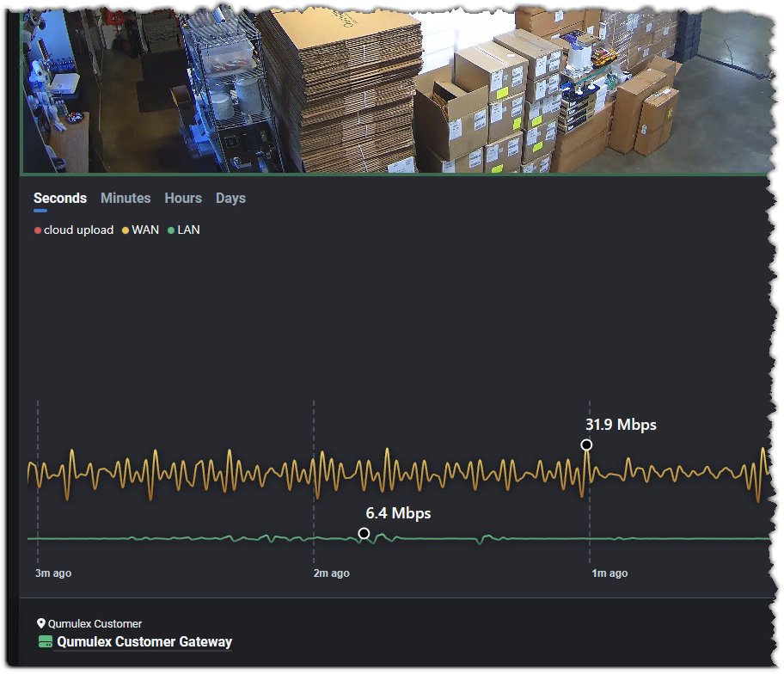Click the Qumulex Customer location text

95,624
